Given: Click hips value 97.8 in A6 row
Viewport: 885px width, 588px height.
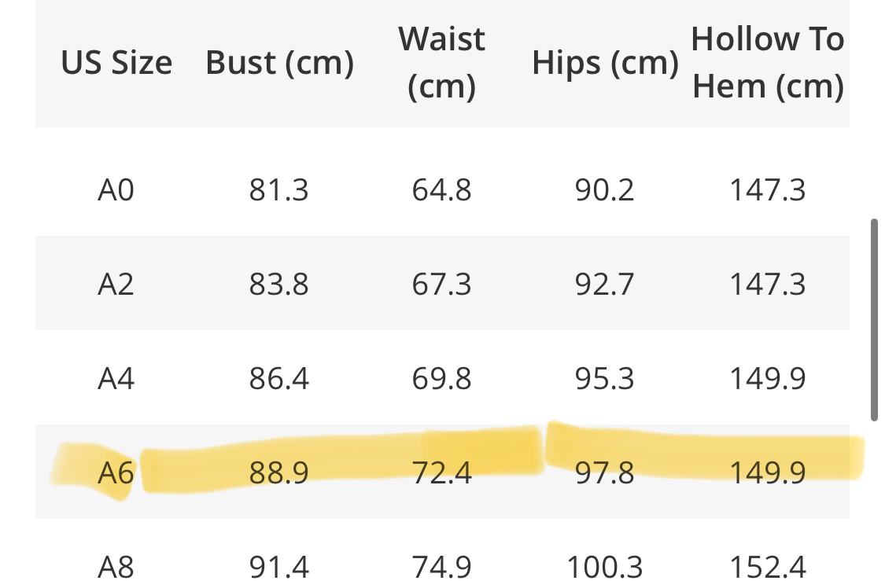Looking at the screenshot, I should pyautogui.click(x=604, y=472).
